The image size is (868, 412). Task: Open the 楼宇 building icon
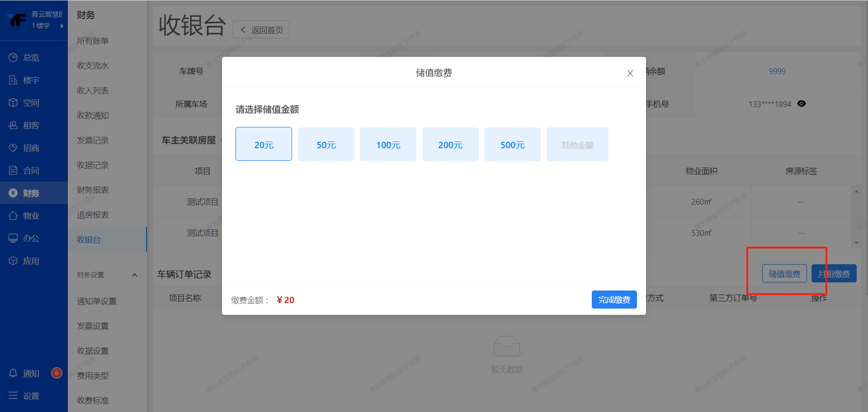[x=13, y=80]
